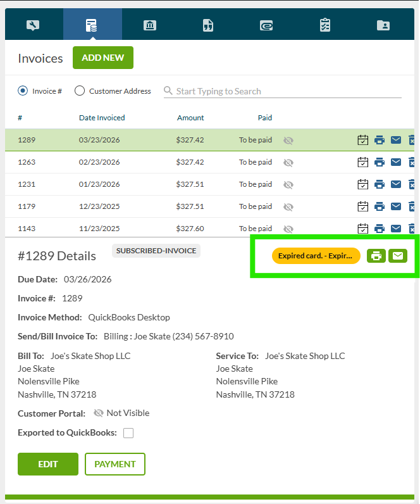
Task: Click calendar icon on invoice 1231 row
Action: click(363, 184)
